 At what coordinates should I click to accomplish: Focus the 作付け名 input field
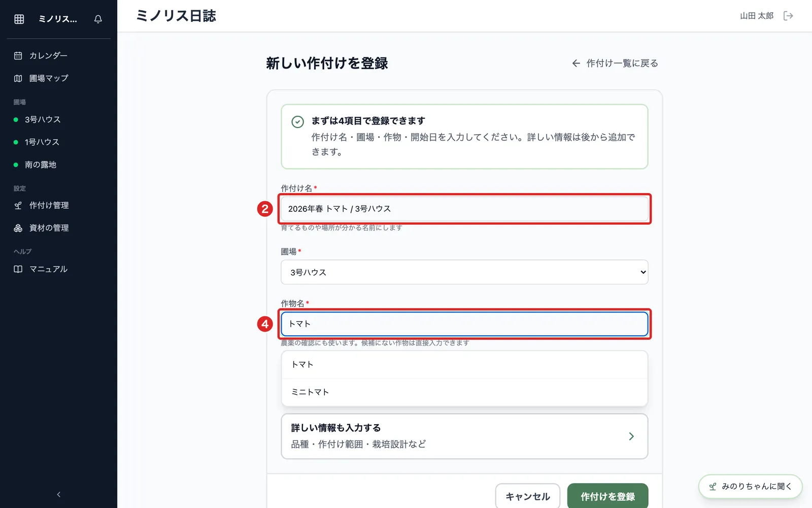[464, 209]
